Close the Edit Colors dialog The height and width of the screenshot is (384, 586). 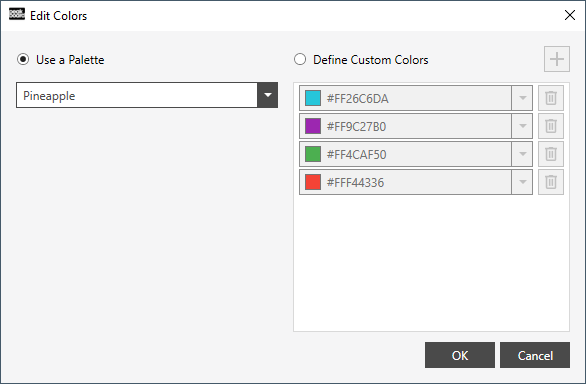pyautogui.click(x=570, y=15)
